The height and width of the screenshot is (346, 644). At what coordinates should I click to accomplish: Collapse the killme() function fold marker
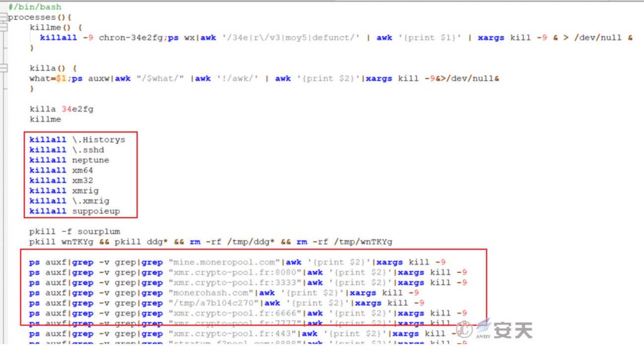click(x=3, y=28)
